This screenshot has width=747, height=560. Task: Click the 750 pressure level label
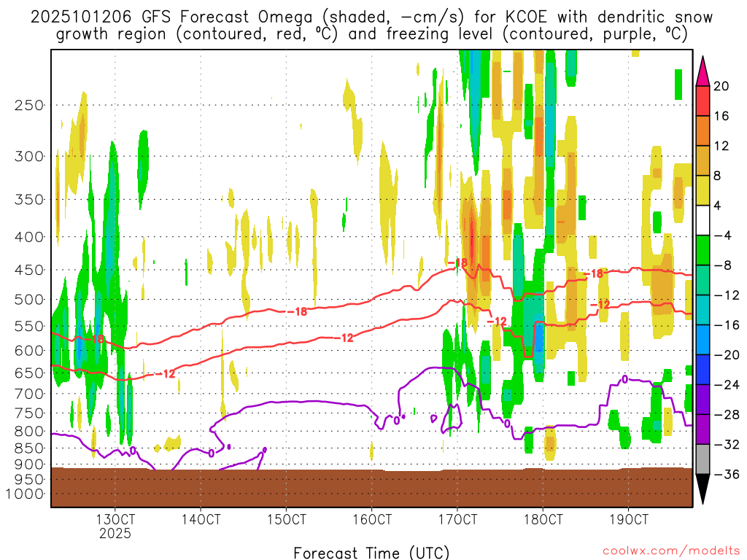29,413
